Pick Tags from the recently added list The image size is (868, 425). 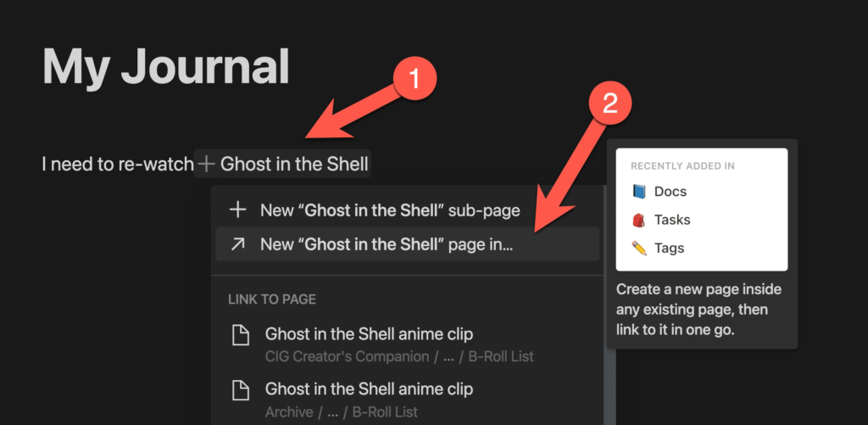(x=669, y=249)
